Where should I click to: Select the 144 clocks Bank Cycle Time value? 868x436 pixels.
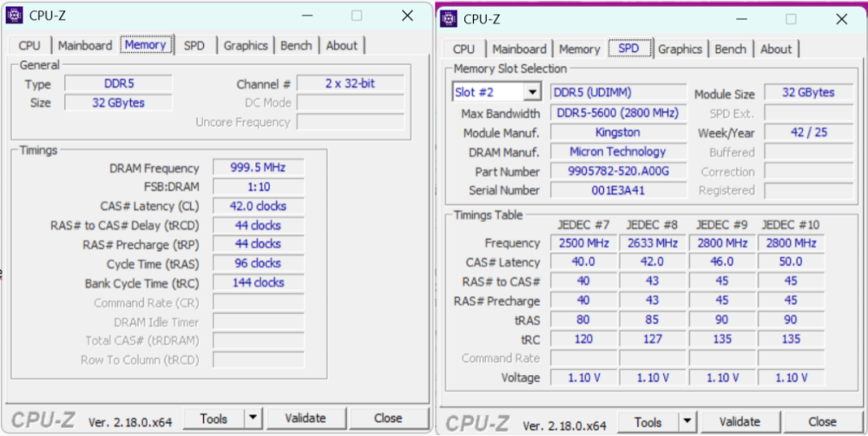[258, 282]
